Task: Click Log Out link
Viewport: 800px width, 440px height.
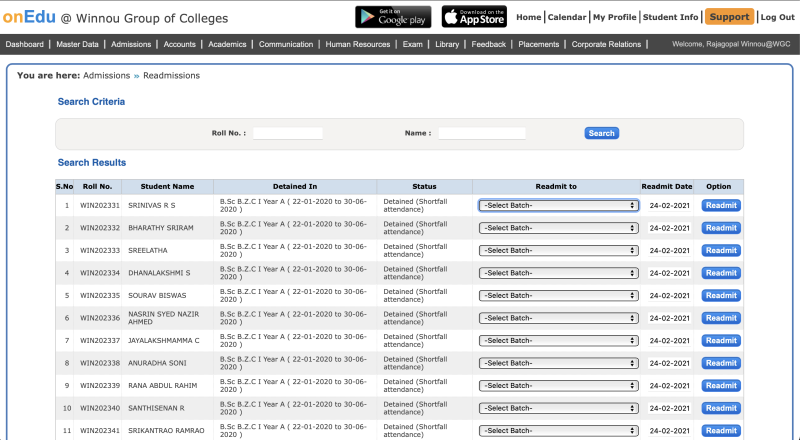Action: [x=777, y=17]
